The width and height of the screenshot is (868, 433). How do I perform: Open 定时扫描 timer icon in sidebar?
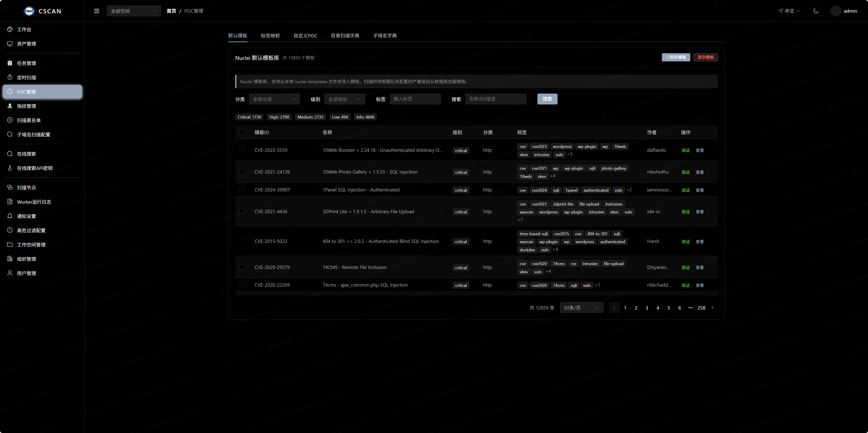tap(10, 77)
